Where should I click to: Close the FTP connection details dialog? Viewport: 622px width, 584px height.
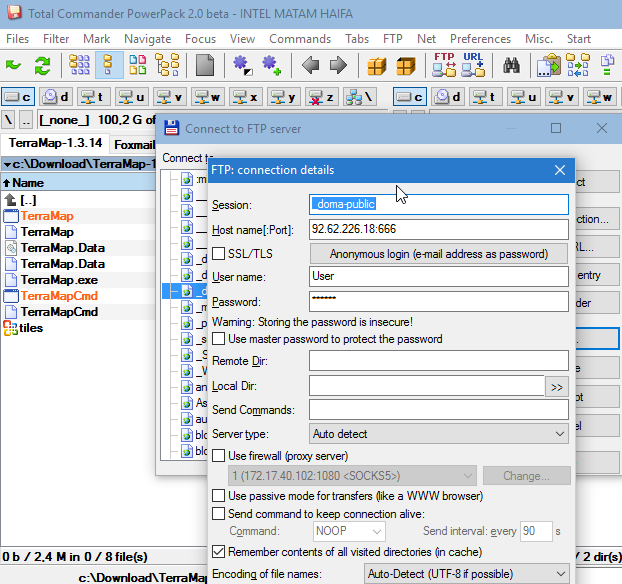click(x=560, y=170)
